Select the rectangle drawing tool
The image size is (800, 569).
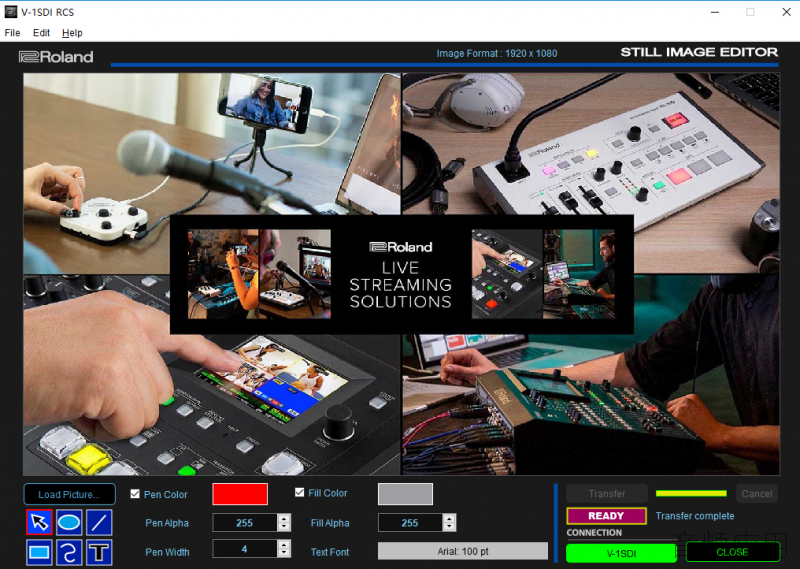pos(39,552)
